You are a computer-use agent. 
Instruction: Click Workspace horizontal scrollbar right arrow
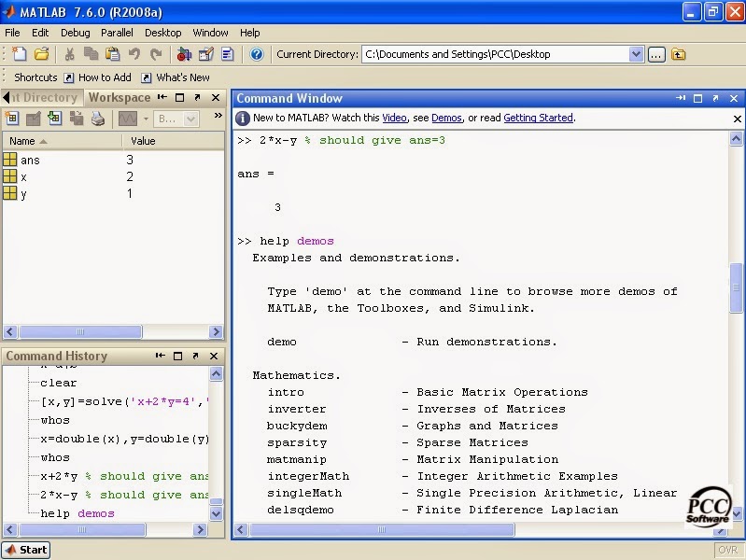click(216, 331)
